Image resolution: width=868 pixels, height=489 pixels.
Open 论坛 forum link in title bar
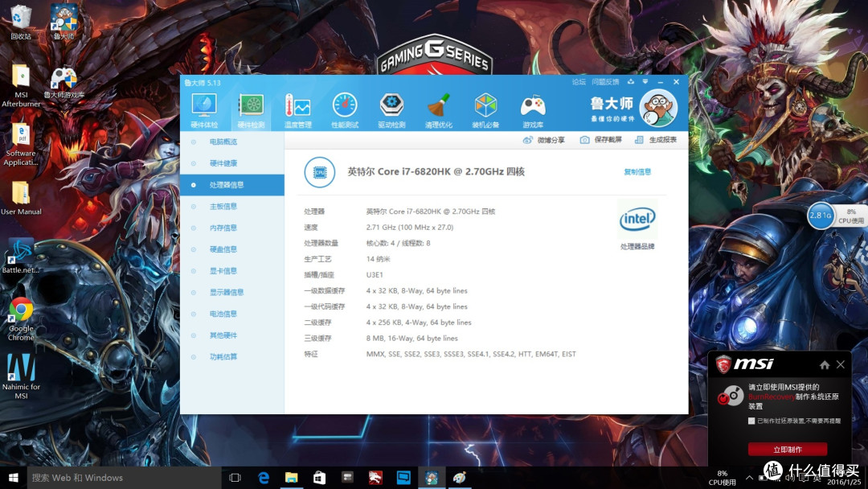[x=579, y=82]
